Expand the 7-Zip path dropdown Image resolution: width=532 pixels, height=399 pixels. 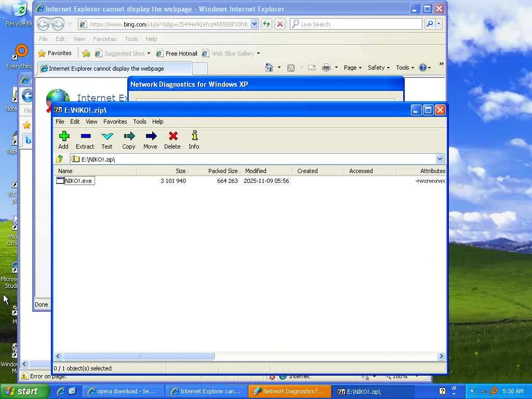click(x=440, y=159)
